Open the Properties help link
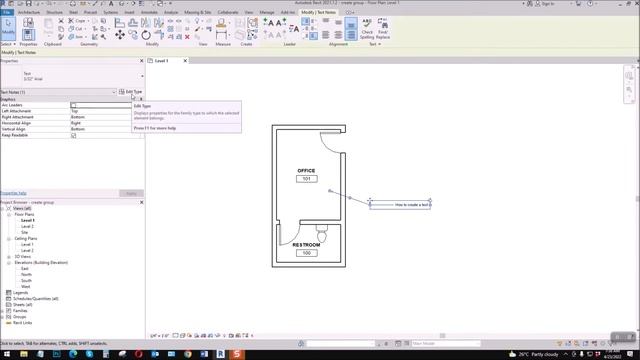 pos(13,193)
